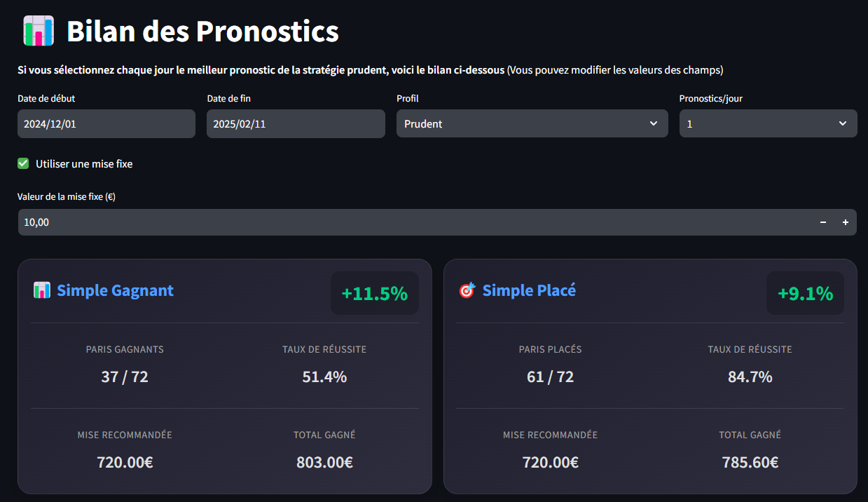This screenshot has width=868, height=502.
Task: Expand the Pronostics/jour dropdown
Action: [x=767, y=124]
